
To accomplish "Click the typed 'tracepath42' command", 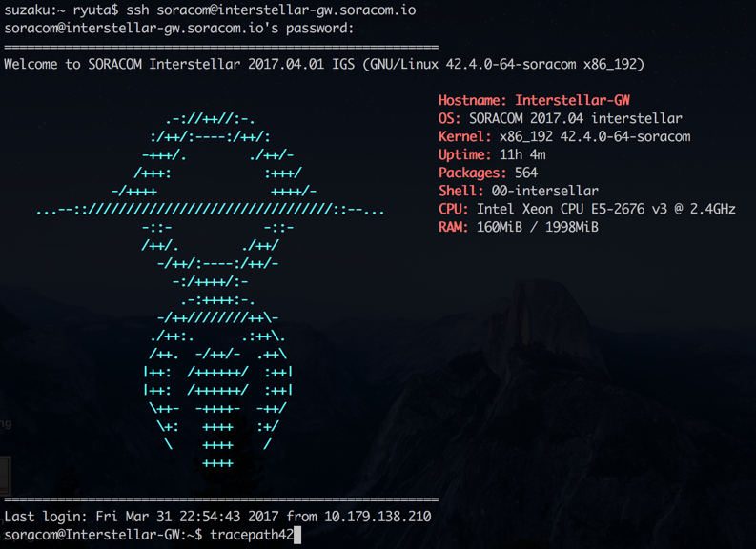I will (252, 535).
